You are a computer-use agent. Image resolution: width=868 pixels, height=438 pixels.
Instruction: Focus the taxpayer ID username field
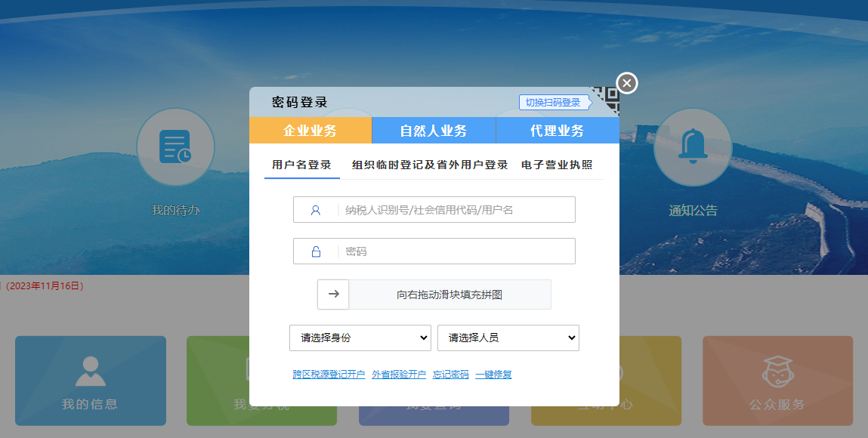(434, 210)
